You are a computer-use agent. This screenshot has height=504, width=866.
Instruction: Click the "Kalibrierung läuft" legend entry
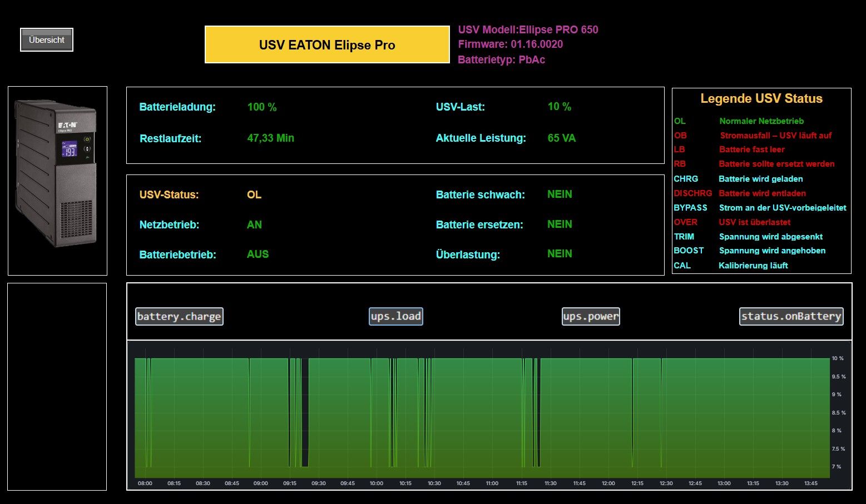753,266
